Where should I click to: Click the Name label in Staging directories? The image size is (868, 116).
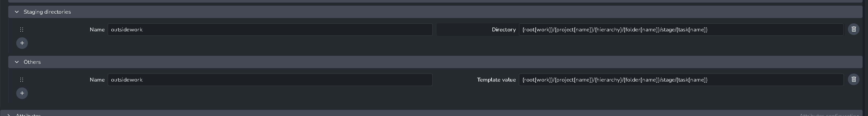pyautogui.click(x=97, y=30)
